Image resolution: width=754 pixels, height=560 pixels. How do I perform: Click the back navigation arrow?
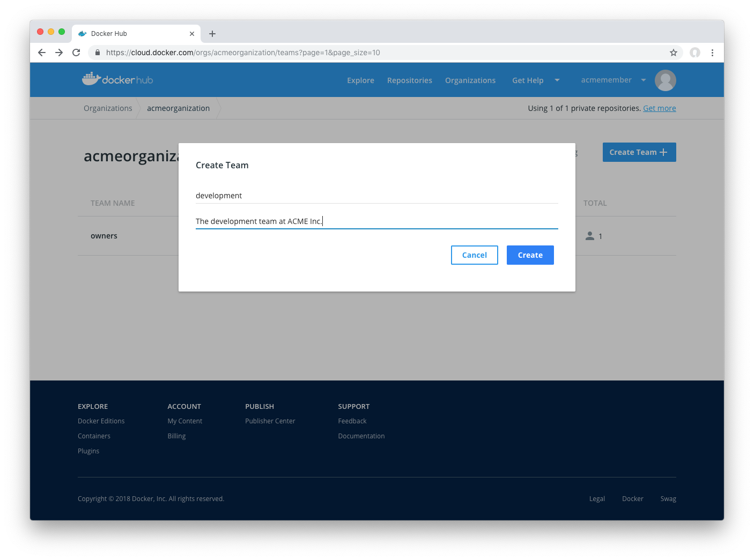tap(41, 53)
